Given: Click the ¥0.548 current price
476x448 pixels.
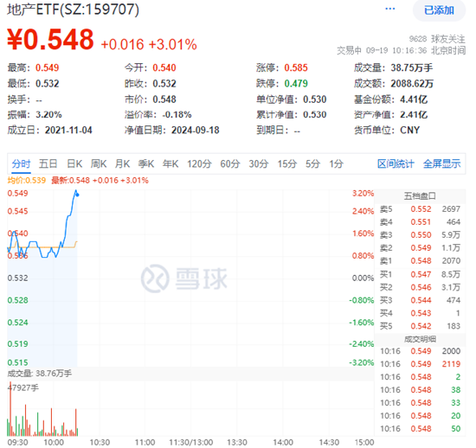Looking at the screenshot, I should click(50, 40).
